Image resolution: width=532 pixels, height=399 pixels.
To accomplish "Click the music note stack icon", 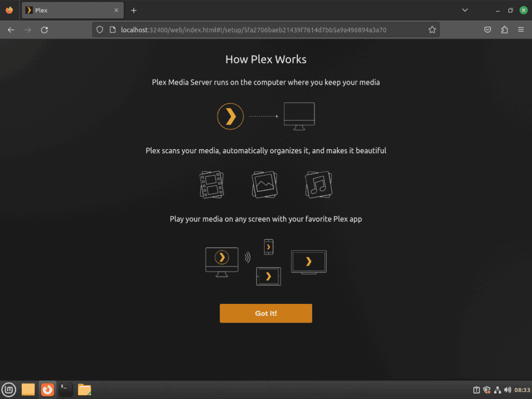I will (318, 184).
